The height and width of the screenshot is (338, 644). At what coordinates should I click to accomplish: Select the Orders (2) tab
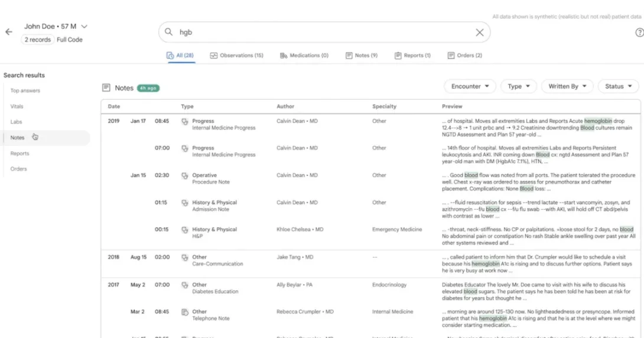(464, 56)
